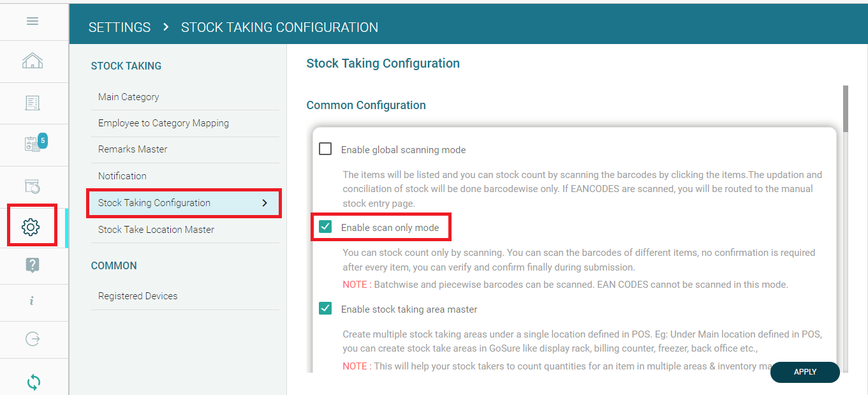Click the info icon in sidebar

pos(33,301)
